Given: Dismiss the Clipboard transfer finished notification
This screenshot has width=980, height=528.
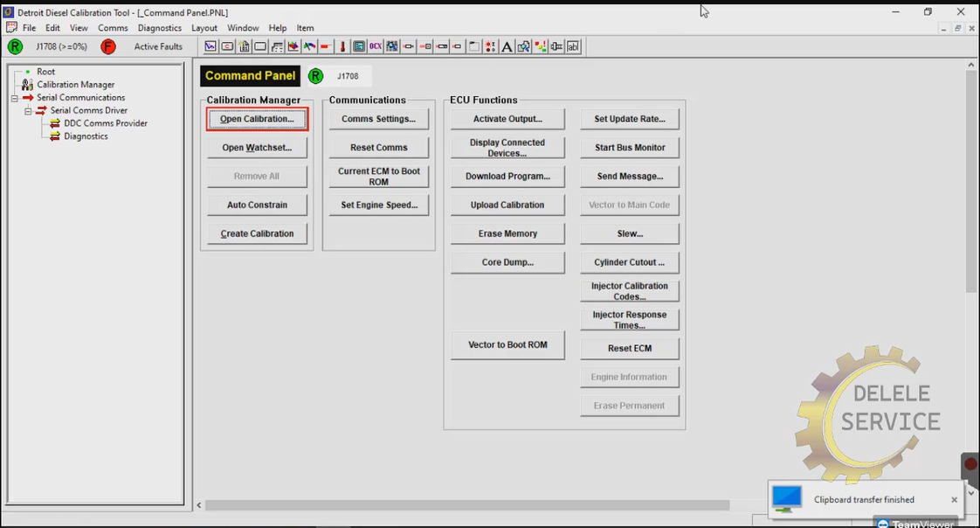Looking at the screenshot, I should 955,499.
